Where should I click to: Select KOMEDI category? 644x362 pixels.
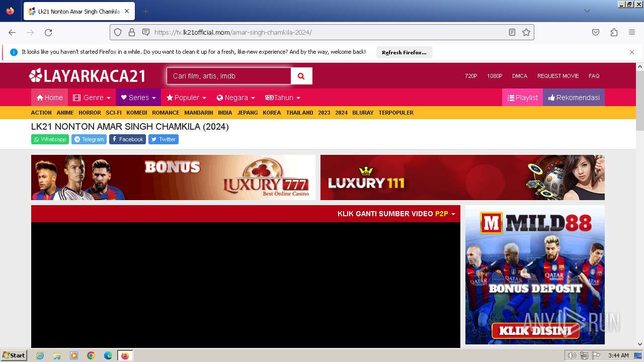[x=137, y=113]
